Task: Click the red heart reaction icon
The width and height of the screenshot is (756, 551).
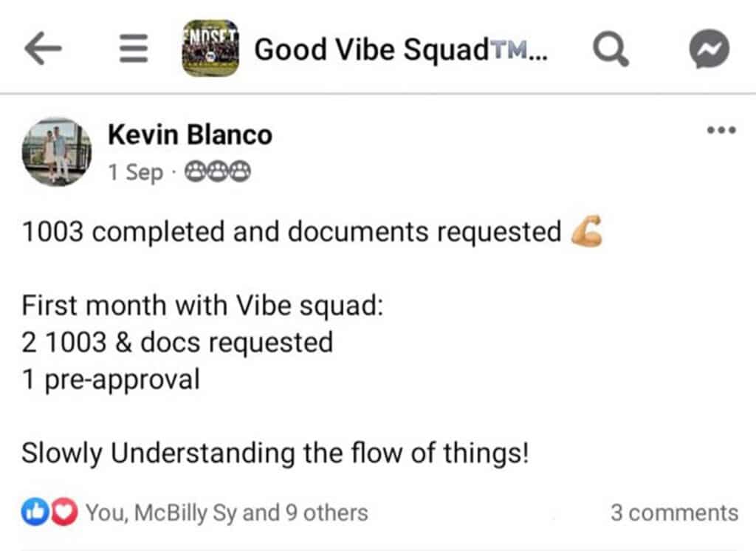Action: pyautogui.click(x=65, y=512)
